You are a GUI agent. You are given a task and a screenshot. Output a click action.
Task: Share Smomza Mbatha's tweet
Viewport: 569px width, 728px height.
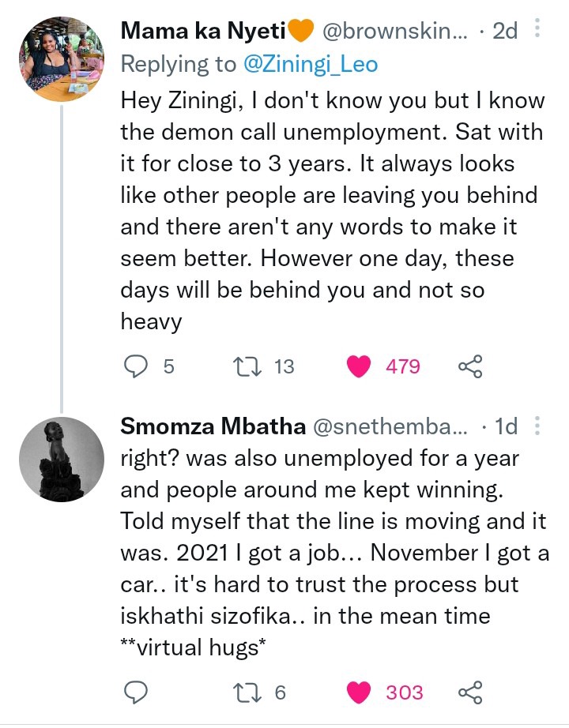pyautogui.click(x=470, y=692)
